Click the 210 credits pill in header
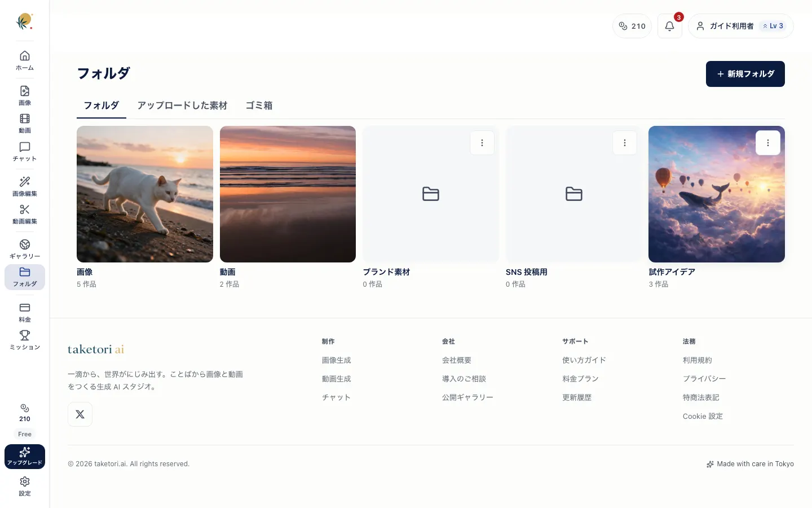The height and width of the screenshot is (508, 812). [632, 26]
